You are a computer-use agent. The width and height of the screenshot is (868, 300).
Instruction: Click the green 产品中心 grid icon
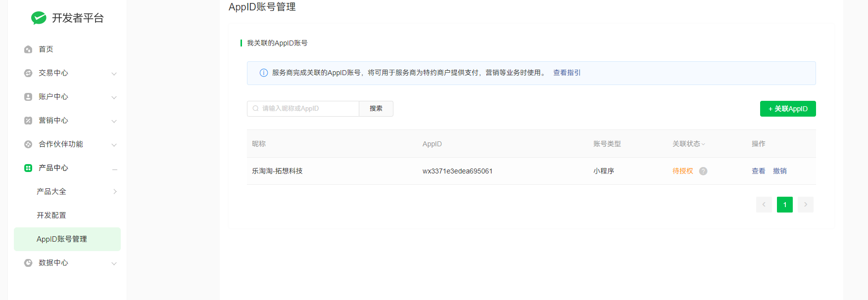(28, 168)
